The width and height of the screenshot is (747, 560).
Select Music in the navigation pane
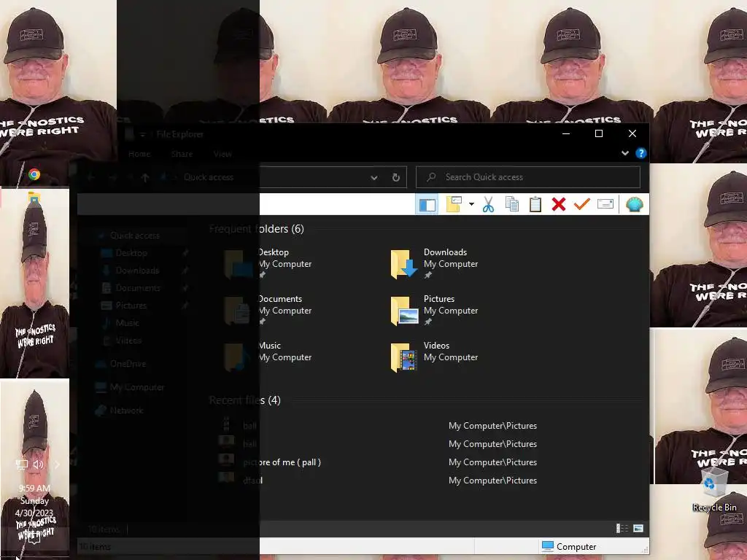tap(127, 323)
